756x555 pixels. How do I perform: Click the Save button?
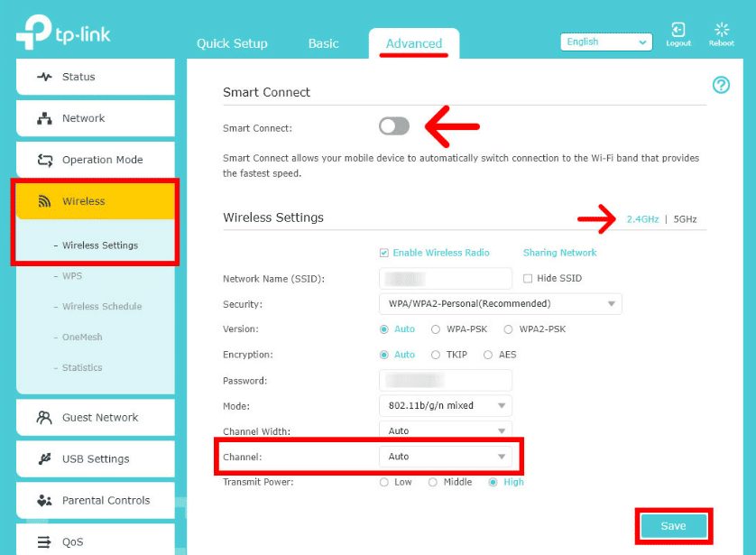click(673, 525)
